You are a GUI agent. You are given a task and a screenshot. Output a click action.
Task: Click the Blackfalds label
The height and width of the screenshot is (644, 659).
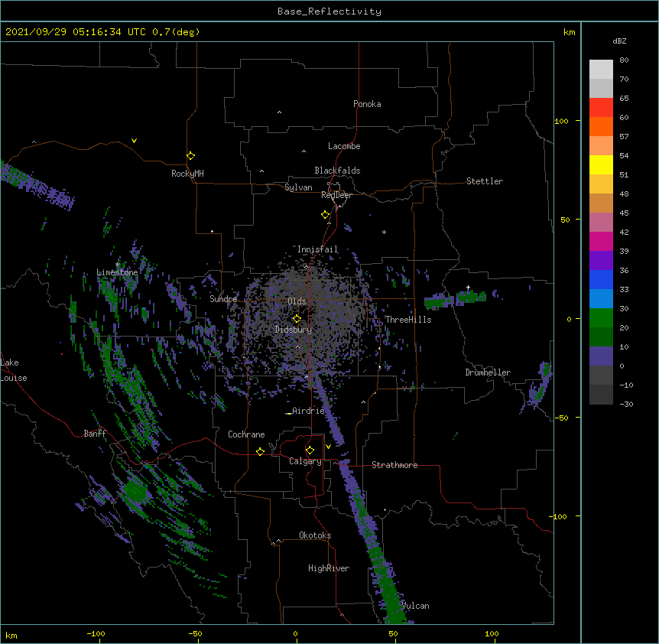[x=337, y=171]
